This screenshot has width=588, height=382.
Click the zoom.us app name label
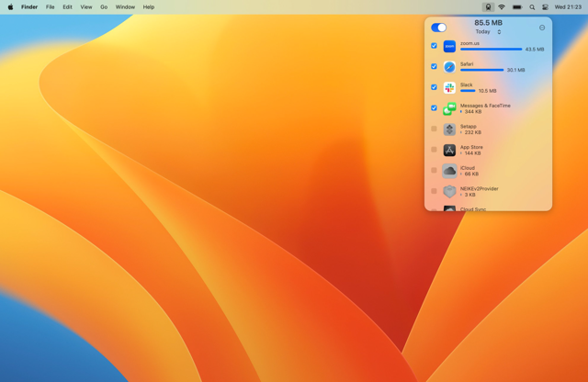(469, 43)
